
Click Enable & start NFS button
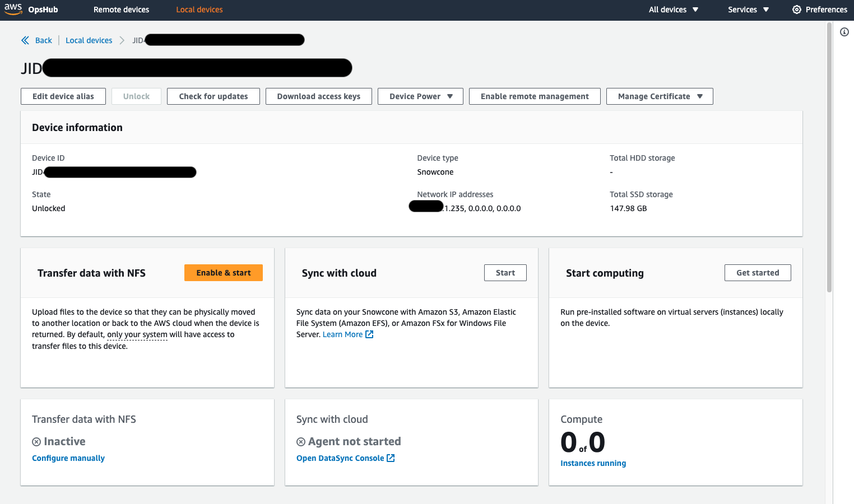coord(224,273)
